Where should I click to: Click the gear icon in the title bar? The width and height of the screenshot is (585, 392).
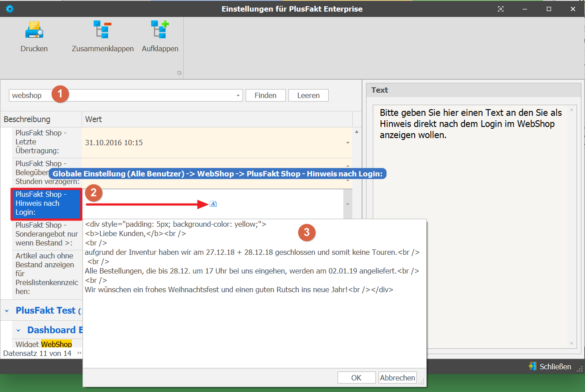9,8
